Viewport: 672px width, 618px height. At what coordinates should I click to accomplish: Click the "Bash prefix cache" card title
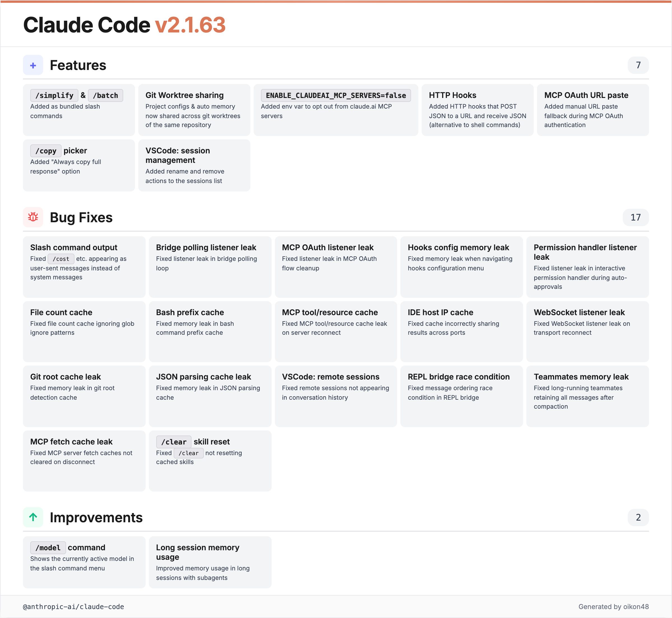(x=190, y=312)
